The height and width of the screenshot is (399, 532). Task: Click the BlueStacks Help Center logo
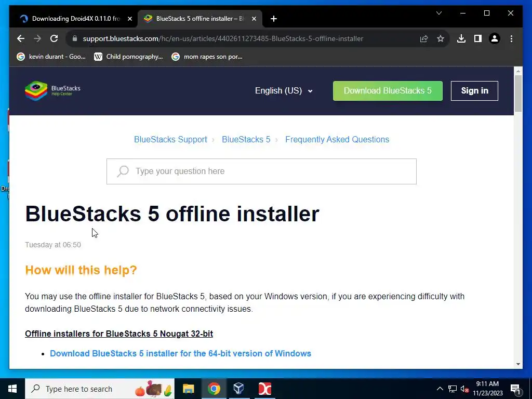pyautogui.click(x=52, y=90)
